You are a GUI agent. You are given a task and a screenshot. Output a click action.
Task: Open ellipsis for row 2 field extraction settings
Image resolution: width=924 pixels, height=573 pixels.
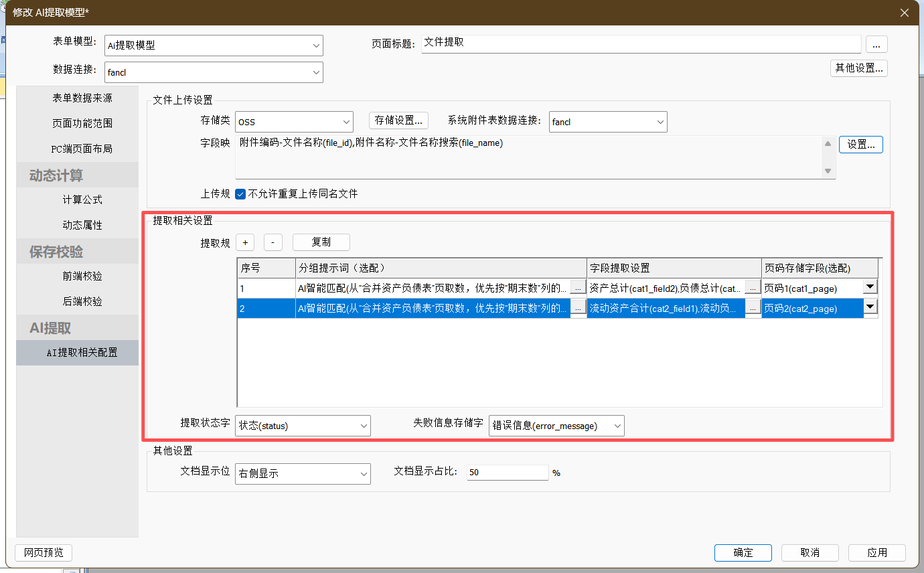click(753, 308)
